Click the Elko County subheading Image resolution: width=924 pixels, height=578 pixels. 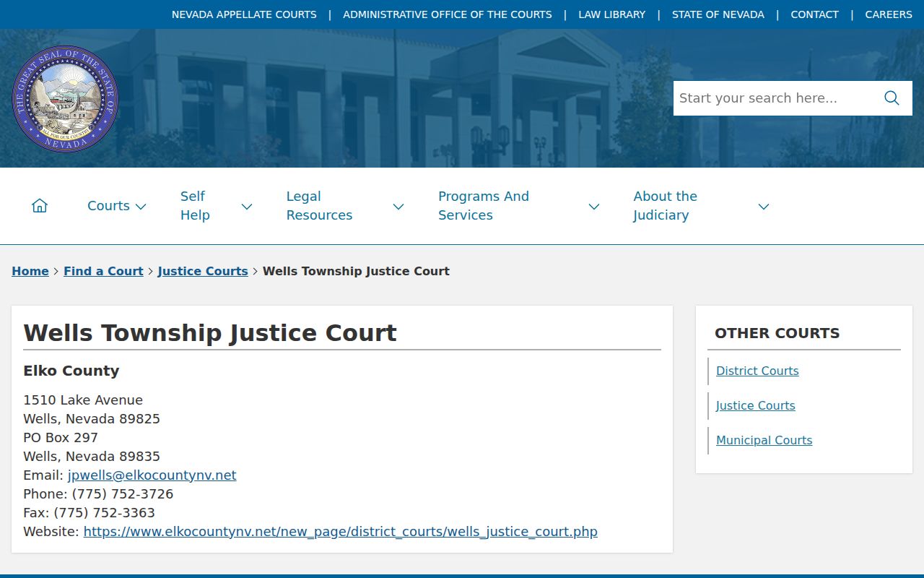click(x=71, y=371)
